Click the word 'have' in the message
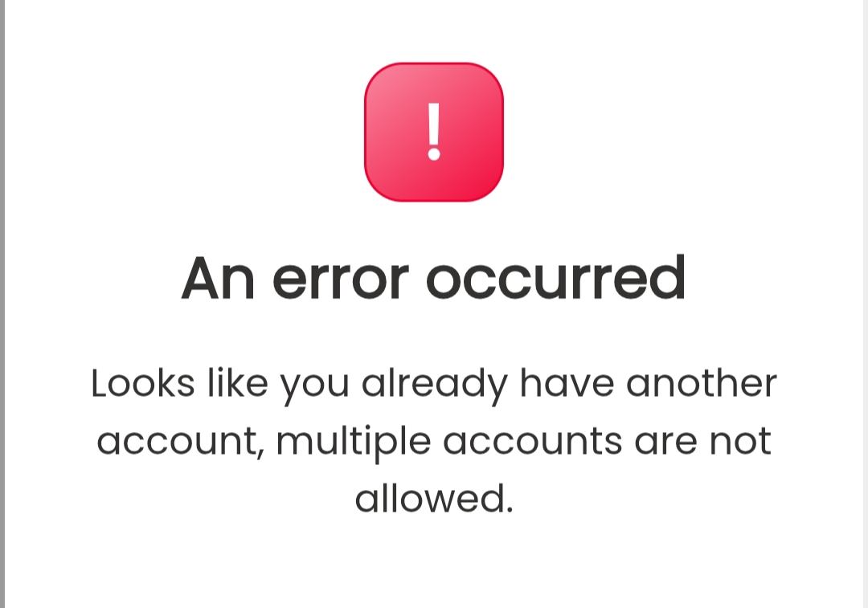Viewport: 868px width, 608px height. [x=567, y=383]
